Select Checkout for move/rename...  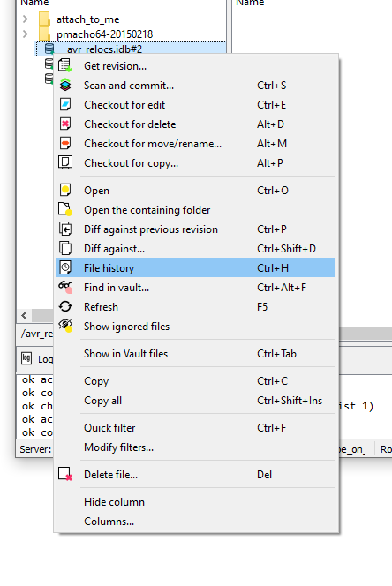[x=195, y=144]
